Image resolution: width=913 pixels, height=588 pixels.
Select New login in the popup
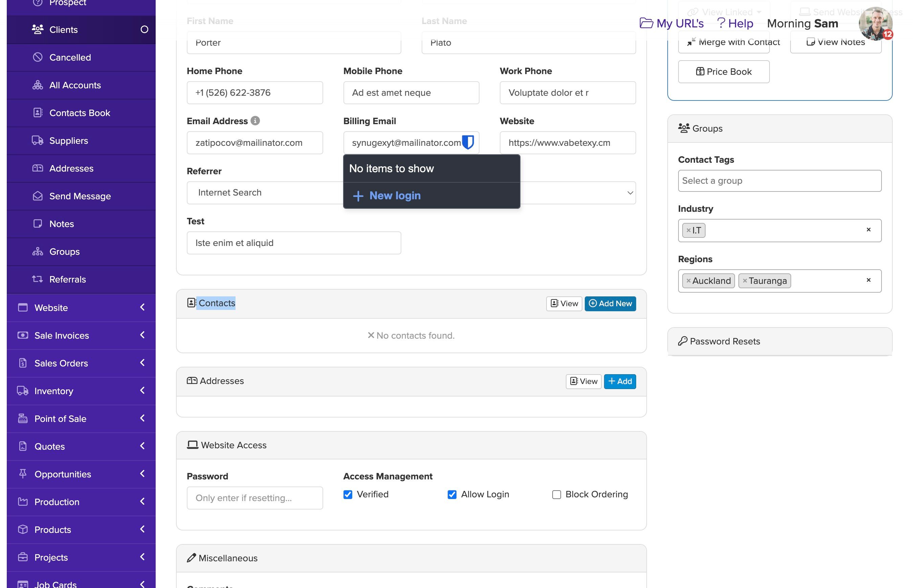pyautogui.click(x=395, y=196)
